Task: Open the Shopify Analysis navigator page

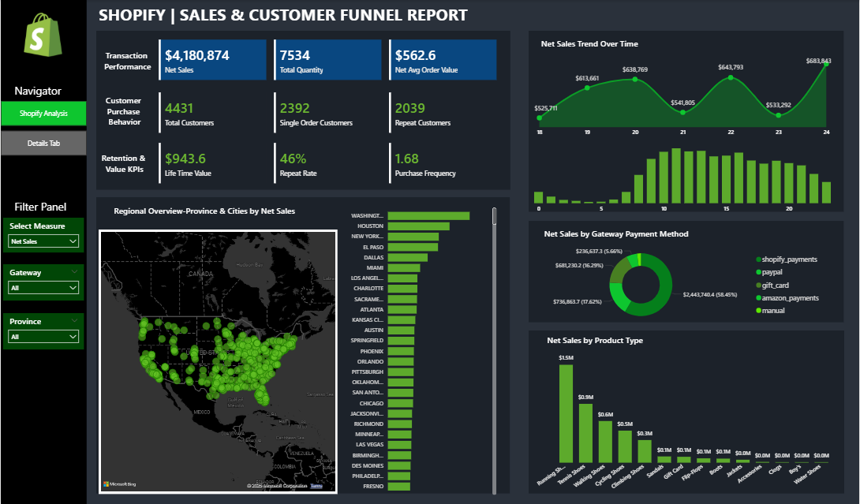Action: point(43,114)
